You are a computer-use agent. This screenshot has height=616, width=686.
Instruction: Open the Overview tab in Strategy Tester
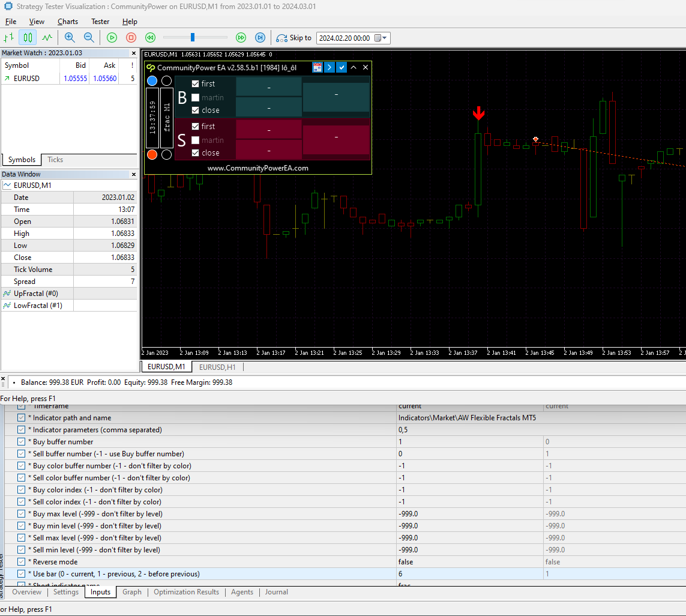26,592
